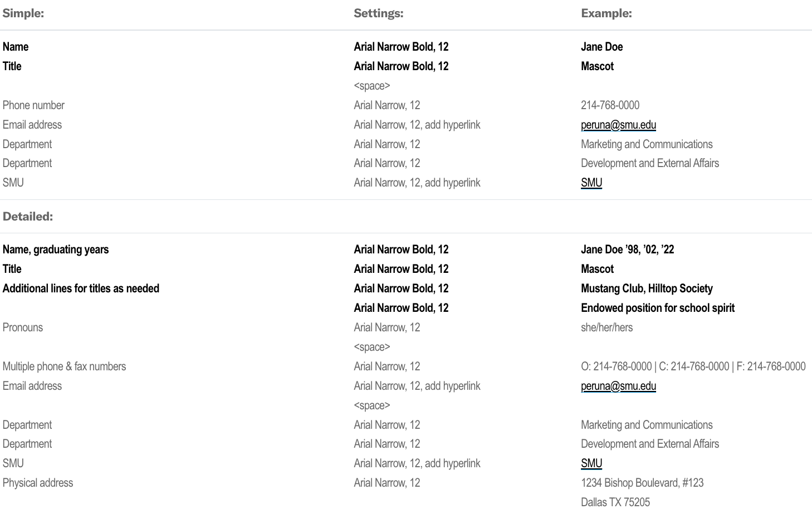Open the SMU hyperlink in Detailed example

click(591, 463)
